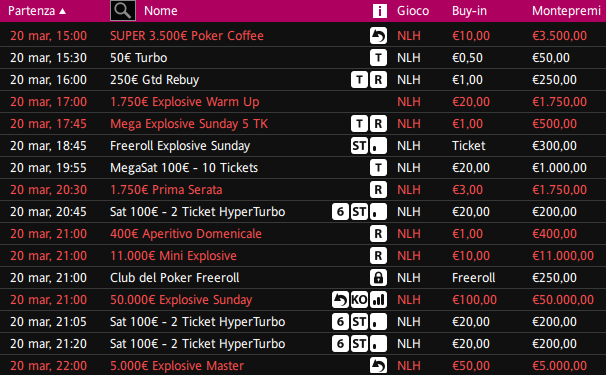The image size is (606, 375).
Task: Sort by the Gioco column header
Action: [x=413, y=11]
